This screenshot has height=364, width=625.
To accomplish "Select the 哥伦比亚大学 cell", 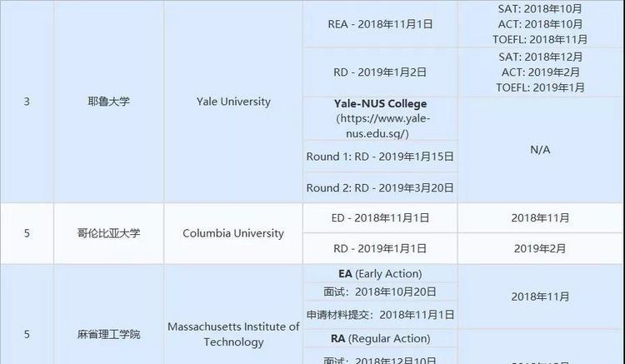I will pyautogui.click(x=108, y=233).
